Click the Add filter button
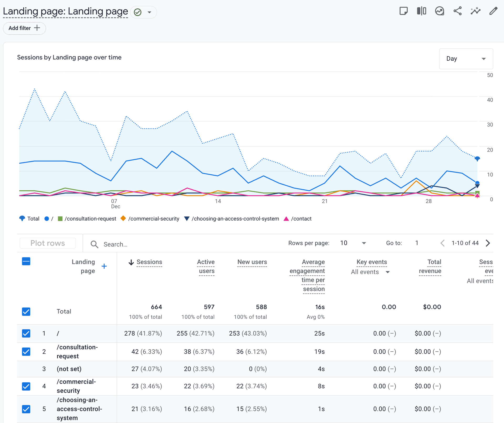 (24, 28)
